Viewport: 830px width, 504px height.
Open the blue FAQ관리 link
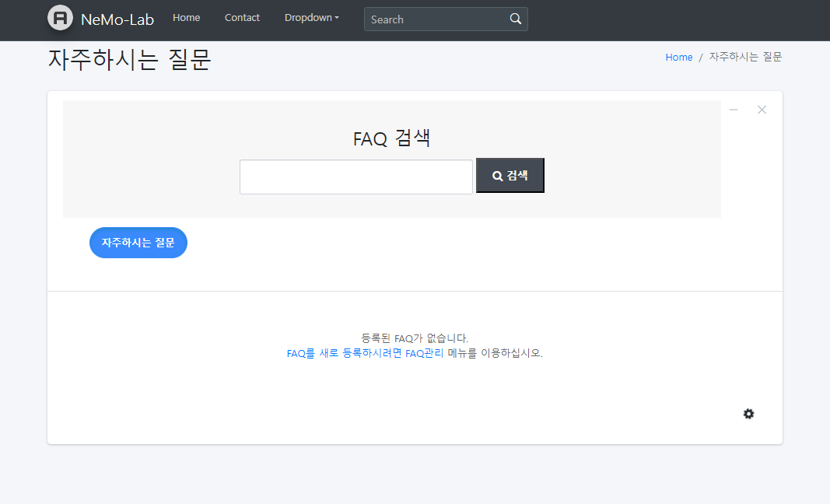[424, 353]
